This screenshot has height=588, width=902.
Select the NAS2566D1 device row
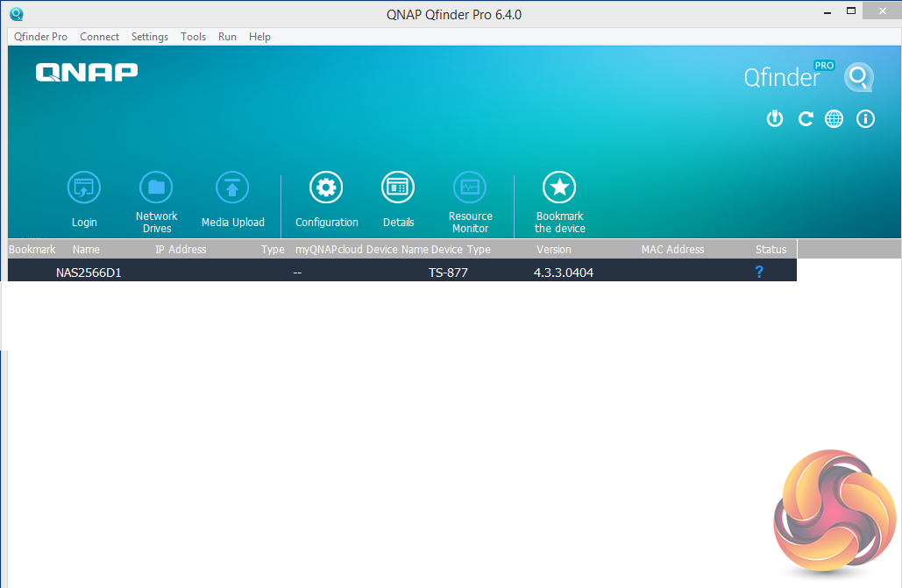pyautogui.click(x=402, y=270)
